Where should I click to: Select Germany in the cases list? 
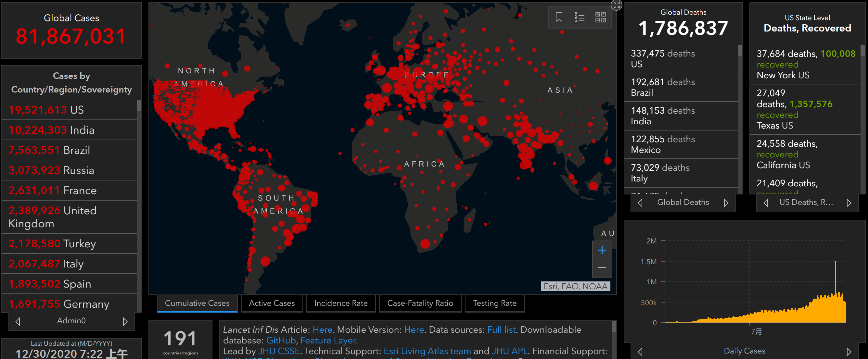click(69, 304)
